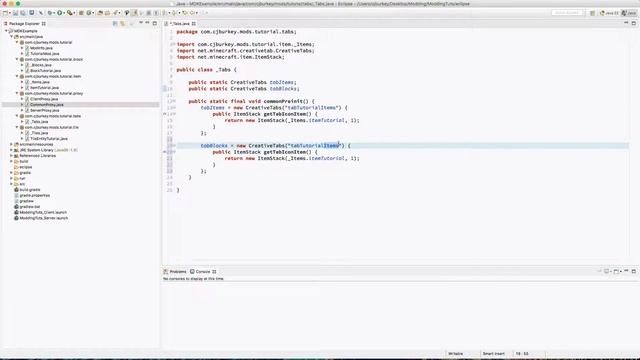Maximize the Console panel

coord(633,271)
